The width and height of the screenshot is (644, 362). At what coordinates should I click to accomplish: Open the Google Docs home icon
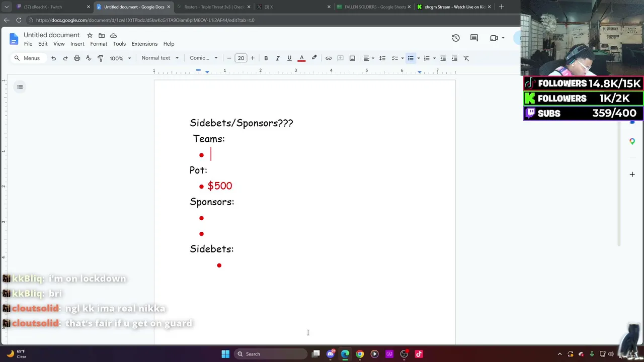pyautogui.click(x=14, y=39)
